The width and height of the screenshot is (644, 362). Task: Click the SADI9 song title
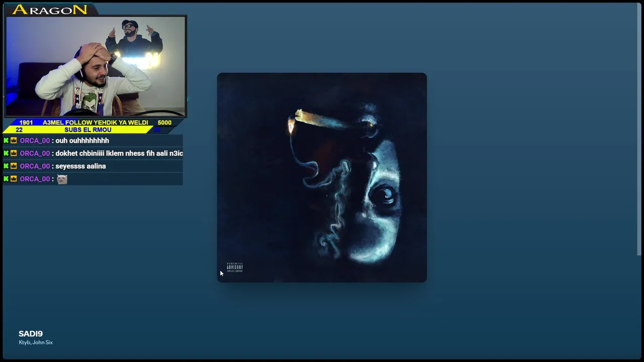tap(31, 334)
